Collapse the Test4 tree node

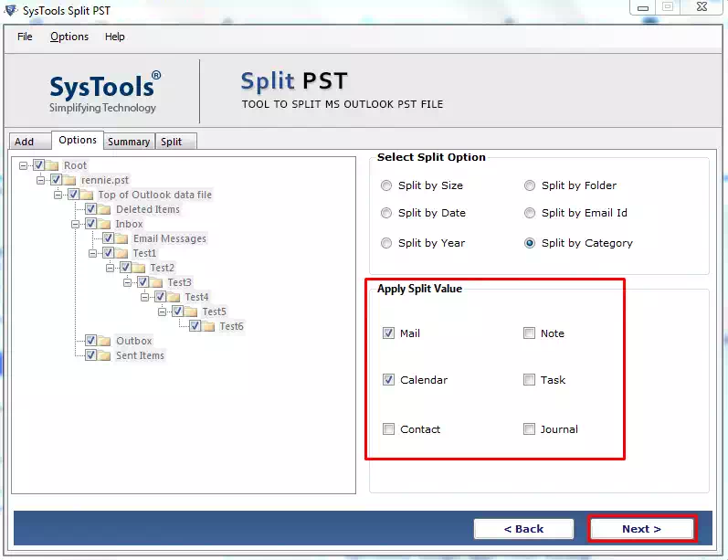(145, 297)
